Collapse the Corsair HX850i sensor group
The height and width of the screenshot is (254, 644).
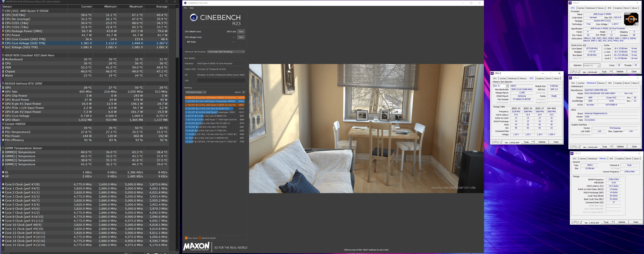[x=3, y=124]
